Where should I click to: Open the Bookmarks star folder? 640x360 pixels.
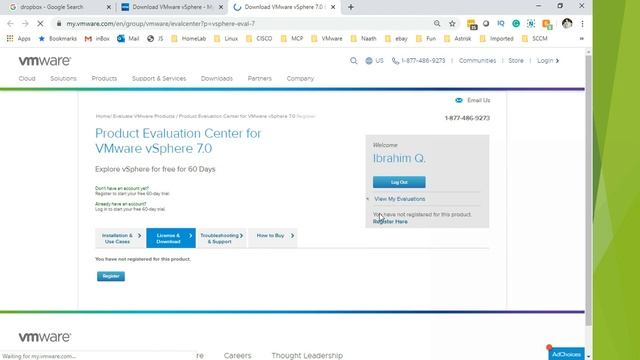[57, 38]
